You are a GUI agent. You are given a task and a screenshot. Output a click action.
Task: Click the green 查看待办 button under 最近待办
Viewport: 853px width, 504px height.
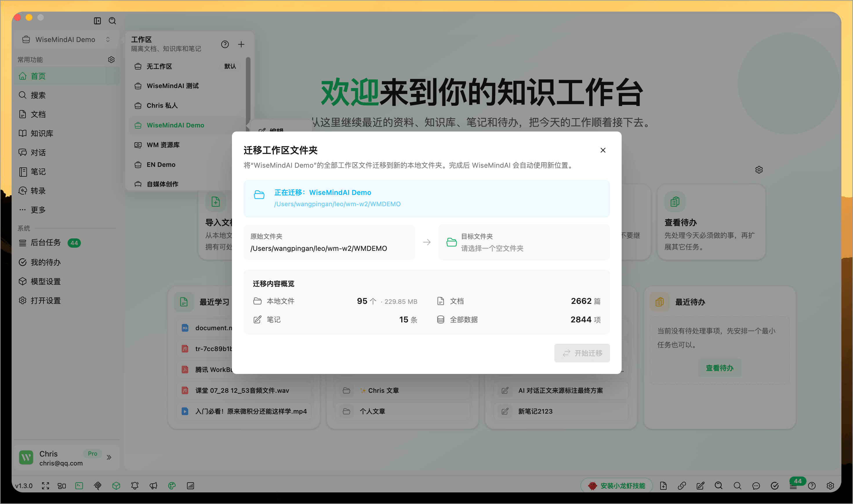pyautogui.click(x=719, y=368)
